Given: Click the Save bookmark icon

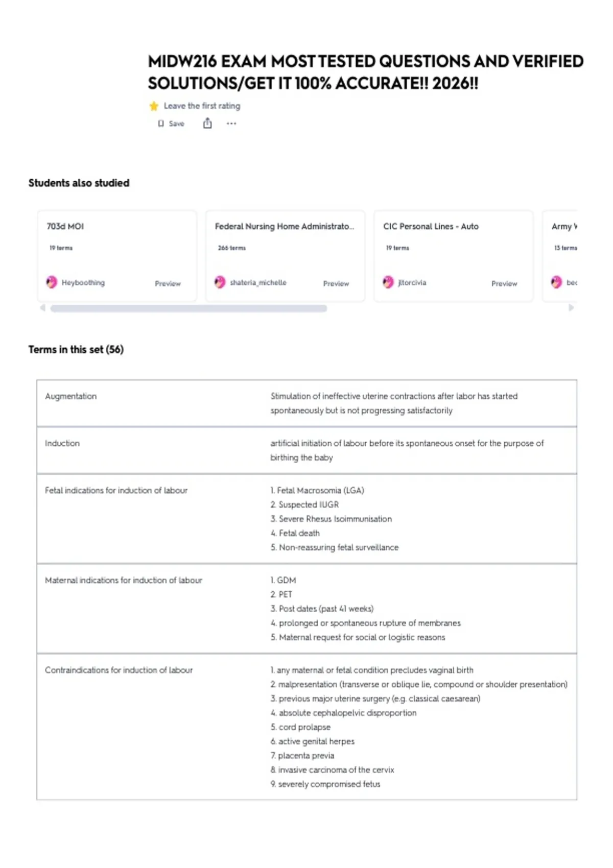Looking at the screenshot, I should [x=161, y=124].
